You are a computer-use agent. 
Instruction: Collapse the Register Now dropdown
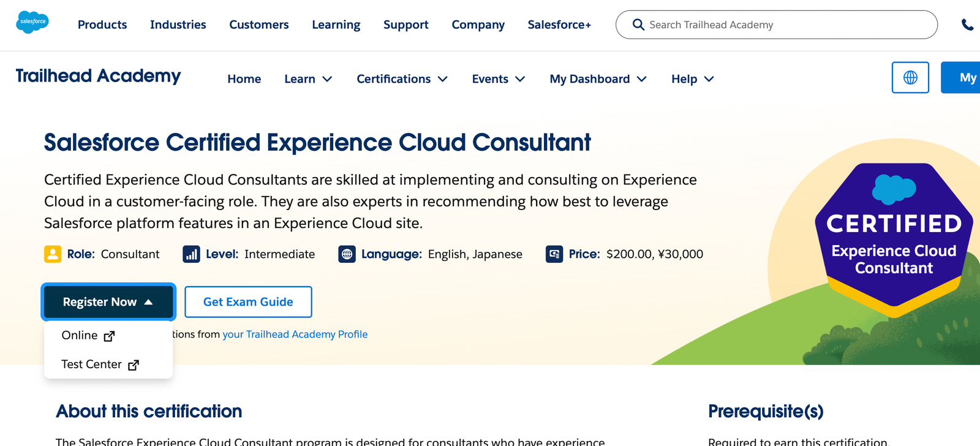[x=108, y=302]
